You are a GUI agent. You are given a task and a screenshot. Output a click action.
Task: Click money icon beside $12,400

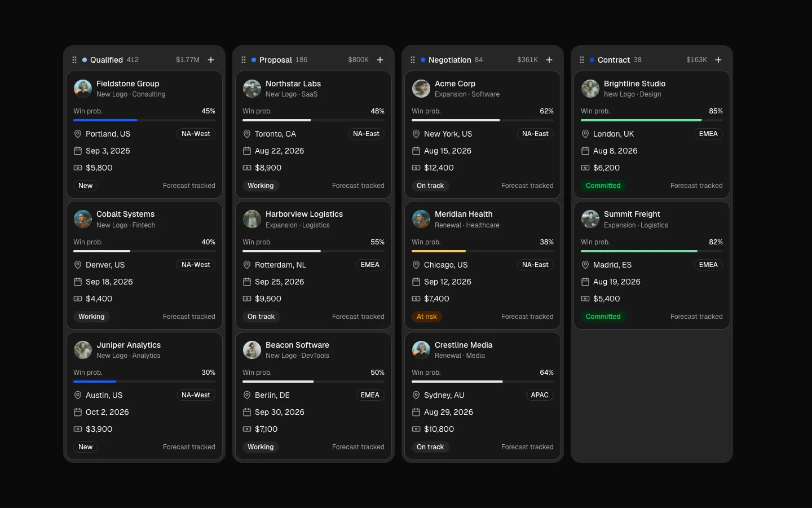tap(416, 168)
